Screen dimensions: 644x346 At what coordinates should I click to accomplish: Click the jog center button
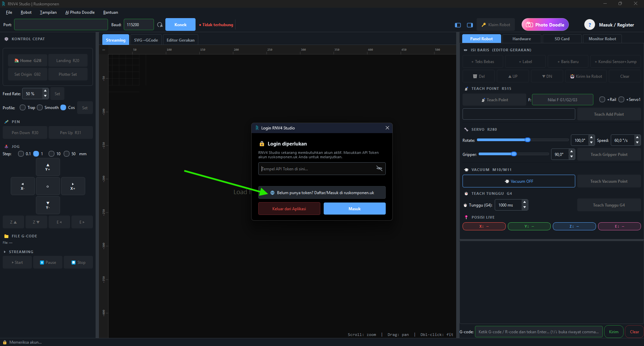[x=48, y=186]
